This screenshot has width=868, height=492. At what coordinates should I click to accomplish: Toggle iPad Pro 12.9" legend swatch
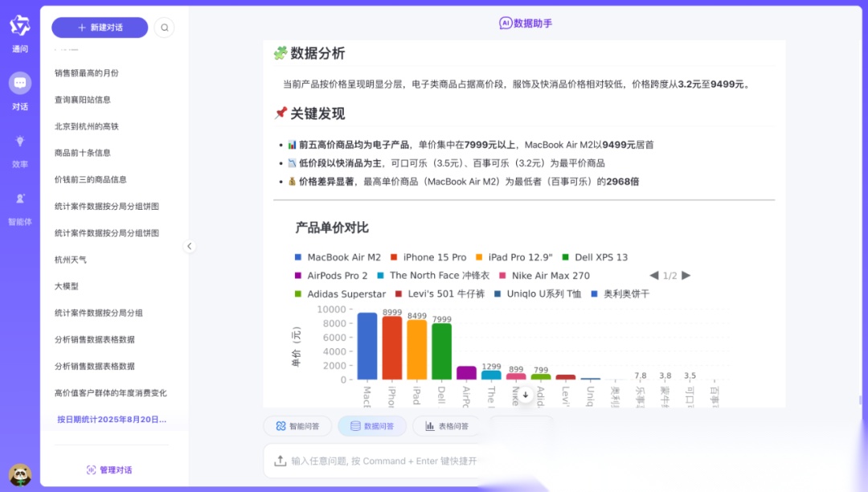[479, 257]
